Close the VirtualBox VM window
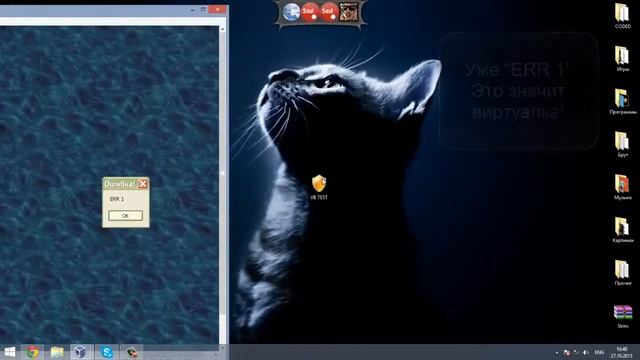This screenshot has width=640, height=360. coord(218,9)
